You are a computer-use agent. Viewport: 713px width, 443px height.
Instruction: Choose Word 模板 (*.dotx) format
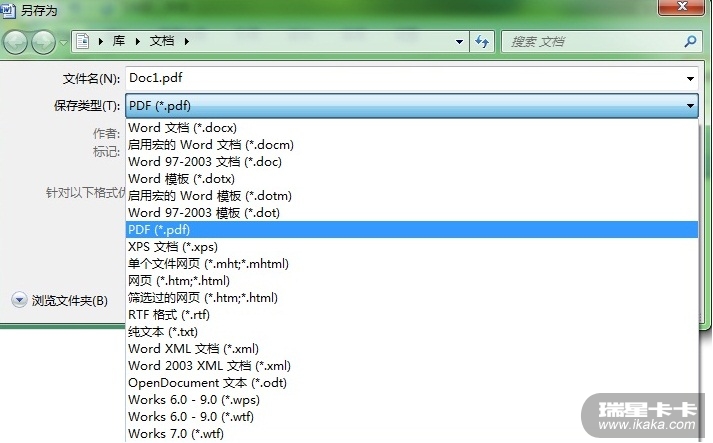click(x=412, y=179)
